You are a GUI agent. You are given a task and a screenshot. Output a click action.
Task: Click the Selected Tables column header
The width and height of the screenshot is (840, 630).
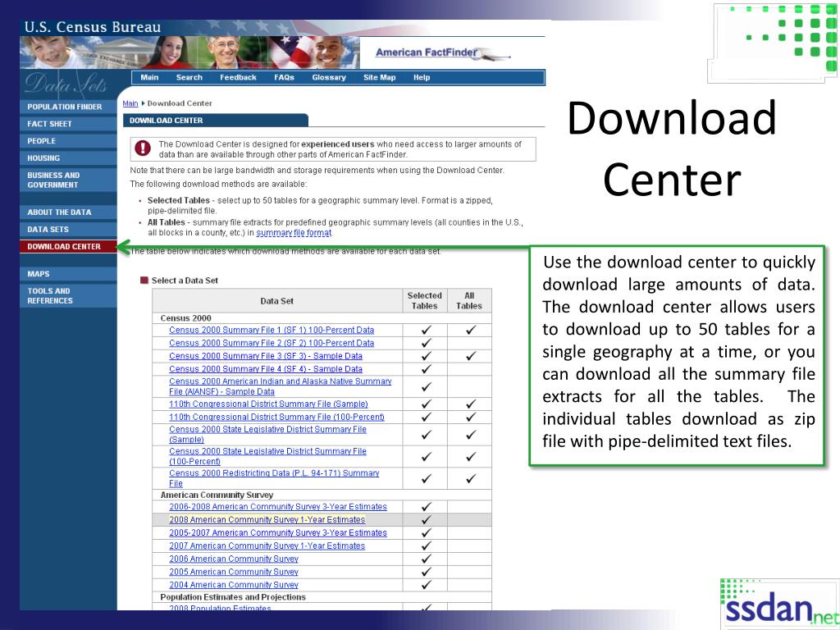pos(424,300)
